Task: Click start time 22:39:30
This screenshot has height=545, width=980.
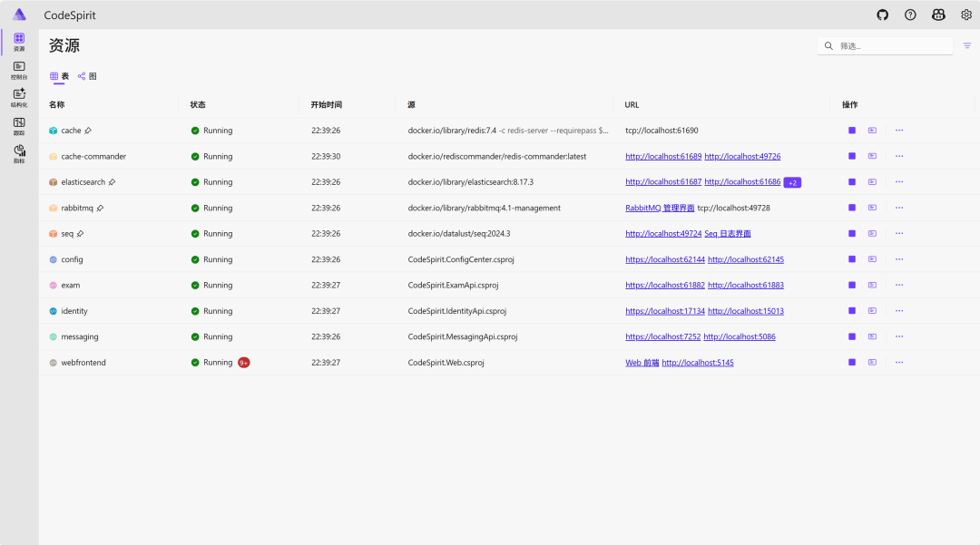Action: click(x=326, y=157)
